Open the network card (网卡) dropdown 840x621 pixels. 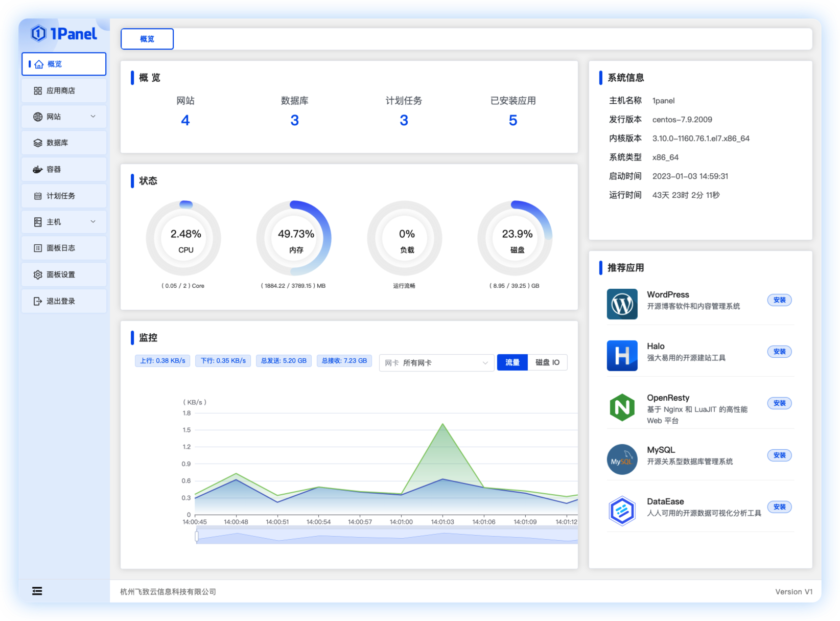tap(436, 362)
